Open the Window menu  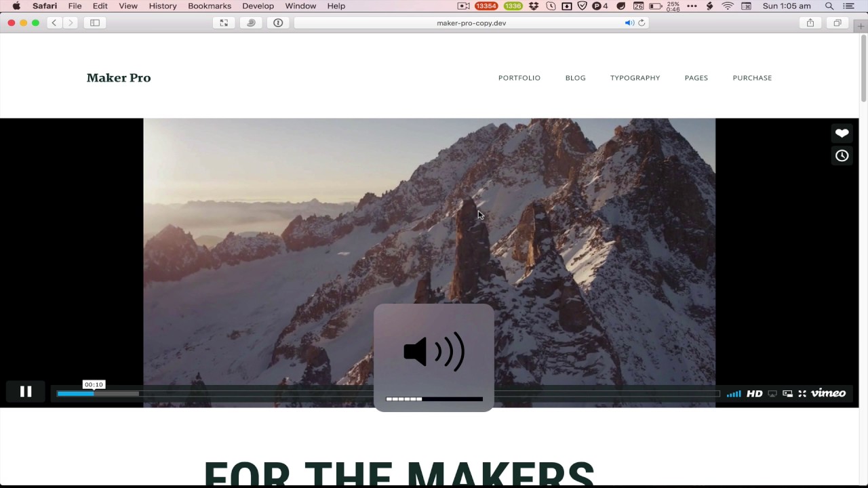pos(300,6)
